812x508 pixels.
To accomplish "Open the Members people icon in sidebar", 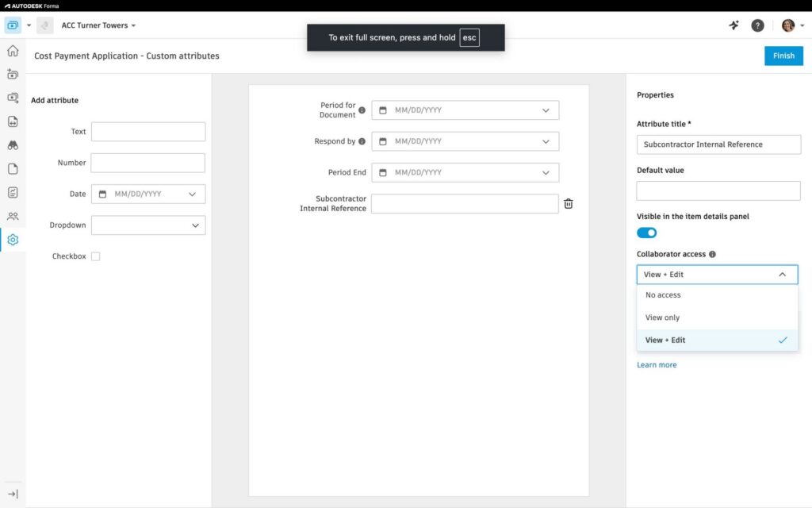I will point(13,216).
